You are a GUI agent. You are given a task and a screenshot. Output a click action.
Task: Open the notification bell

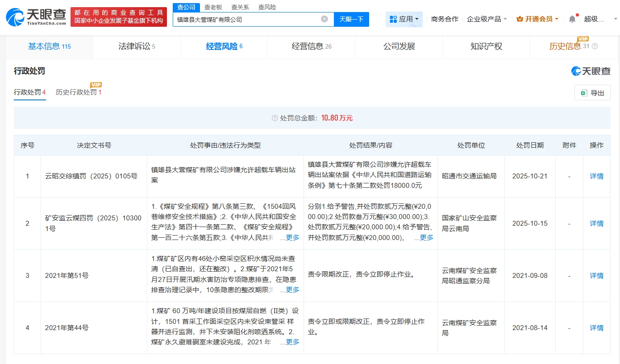coord(572,19)
